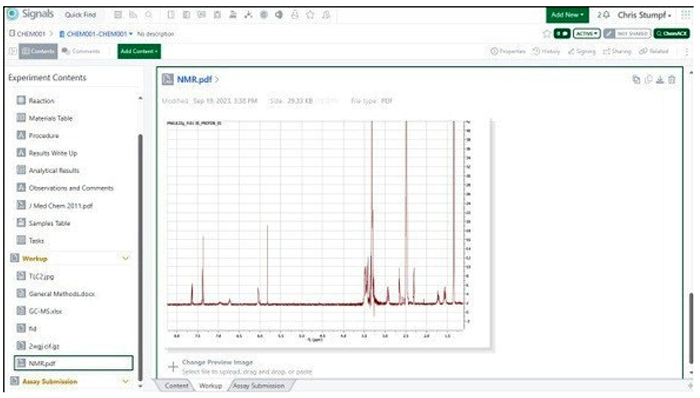Viewport: 700px width, 398px height.
Task: Open the History panel
Action: (546, 51)
